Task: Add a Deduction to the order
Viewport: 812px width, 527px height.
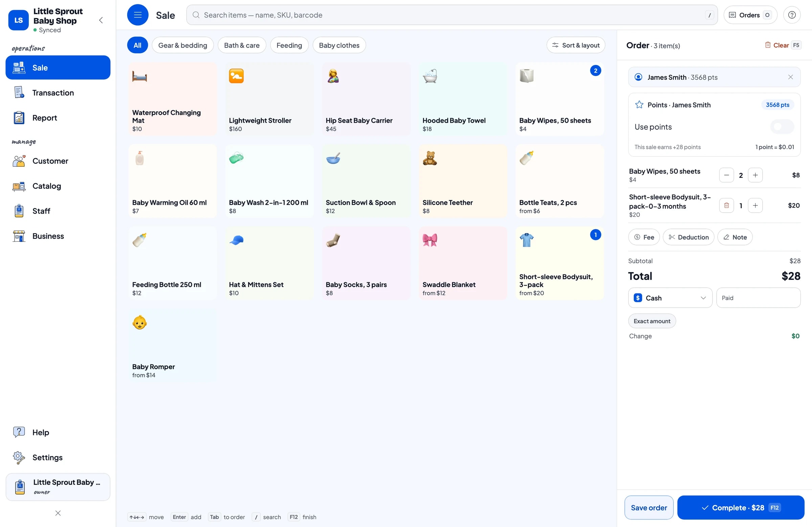Action: (689, 237)
